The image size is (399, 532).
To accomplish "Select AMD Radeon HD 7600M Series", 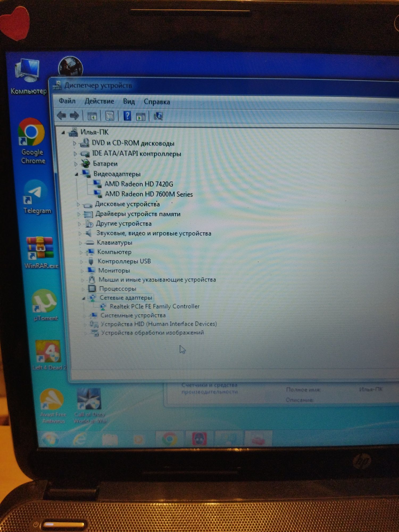I will point(149,194).
